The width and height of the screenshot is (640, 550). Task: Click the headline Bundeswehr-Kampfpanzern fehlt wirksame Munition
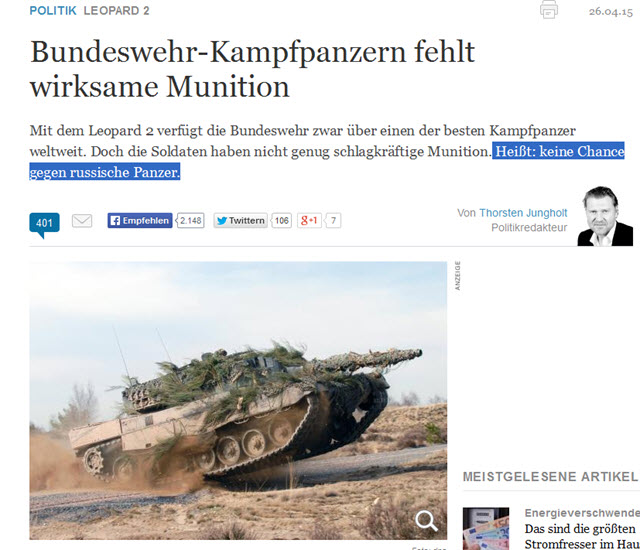tap(252, 69)
